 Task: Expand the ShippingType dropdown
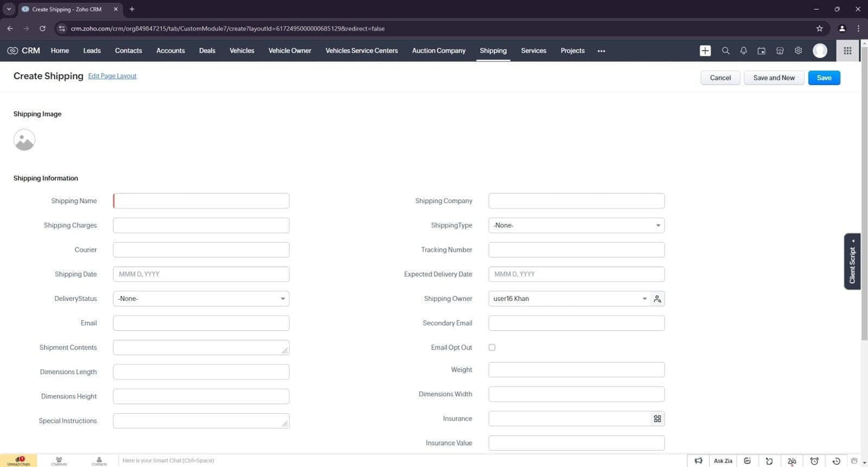(576, 225)
